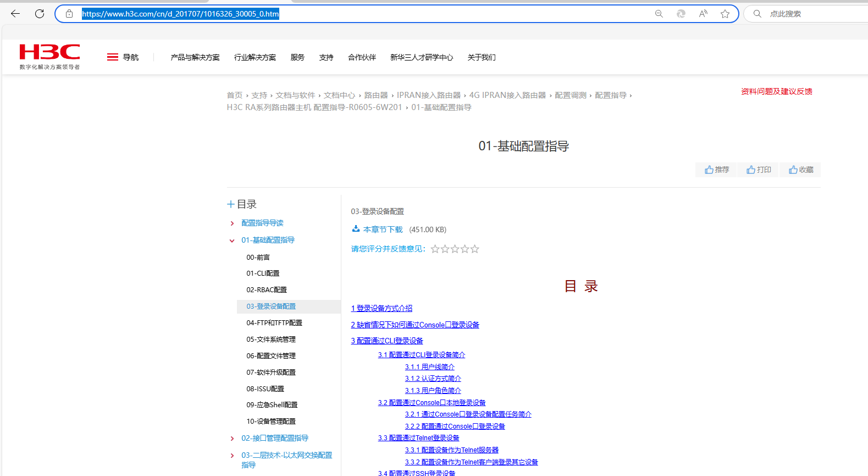The width and height of the screenshot is (868, 476).
Task: Reload the page with the refresh icon
Action: 40,14
